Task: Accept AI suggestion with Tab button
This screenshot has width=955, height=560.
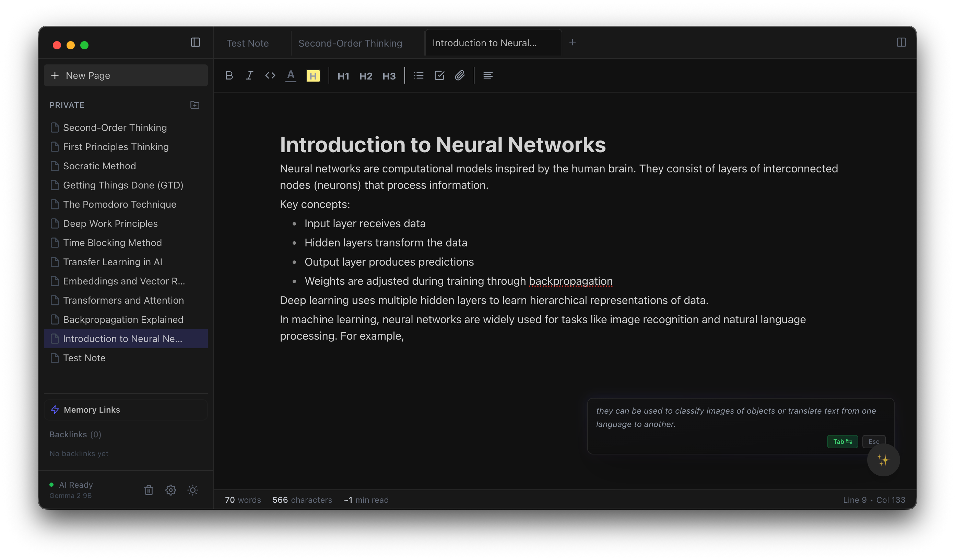Action: [842, 441]
